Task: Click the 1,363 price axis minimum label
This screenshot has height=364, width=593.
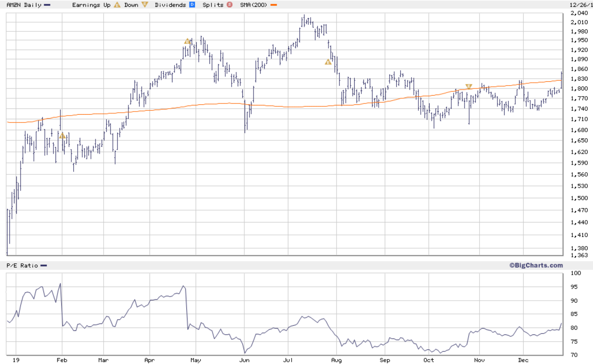Action: click(x=579, y=255)
